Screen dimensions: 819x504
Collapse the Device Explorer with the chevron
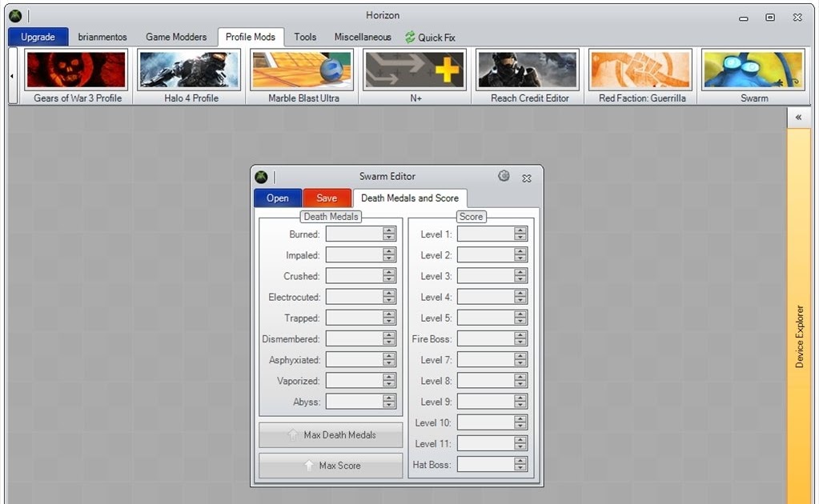[x=799, y=118]
